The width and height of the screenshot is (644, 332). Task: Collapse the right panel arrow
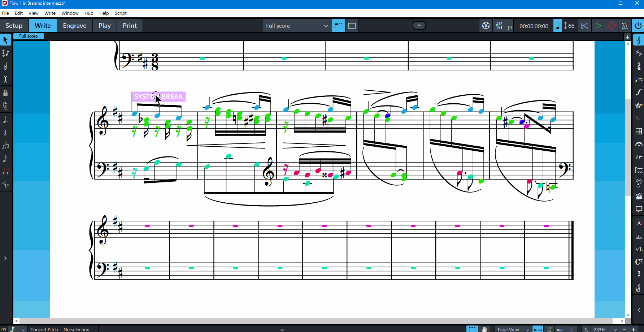pos(639,310)
